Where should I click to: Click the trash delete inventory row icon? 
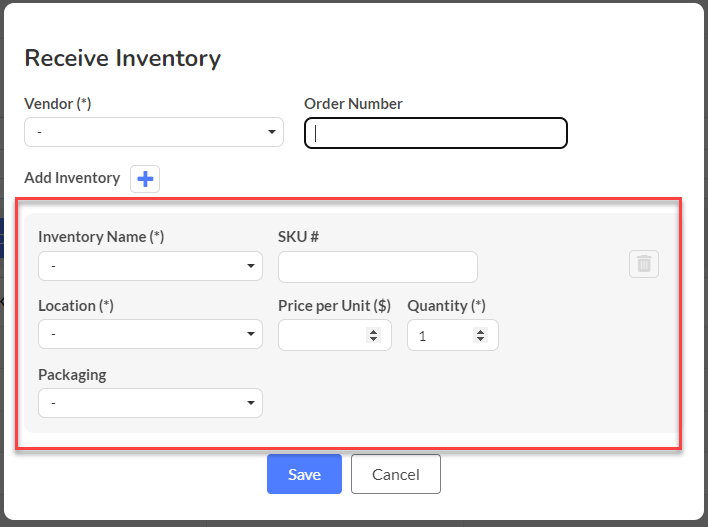click(x=644, y=264)
